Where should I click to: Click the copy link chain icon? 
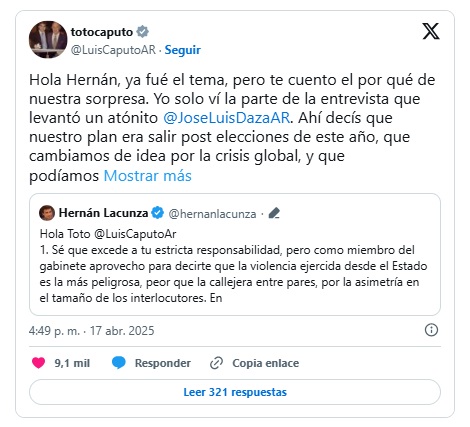point(216,363)
